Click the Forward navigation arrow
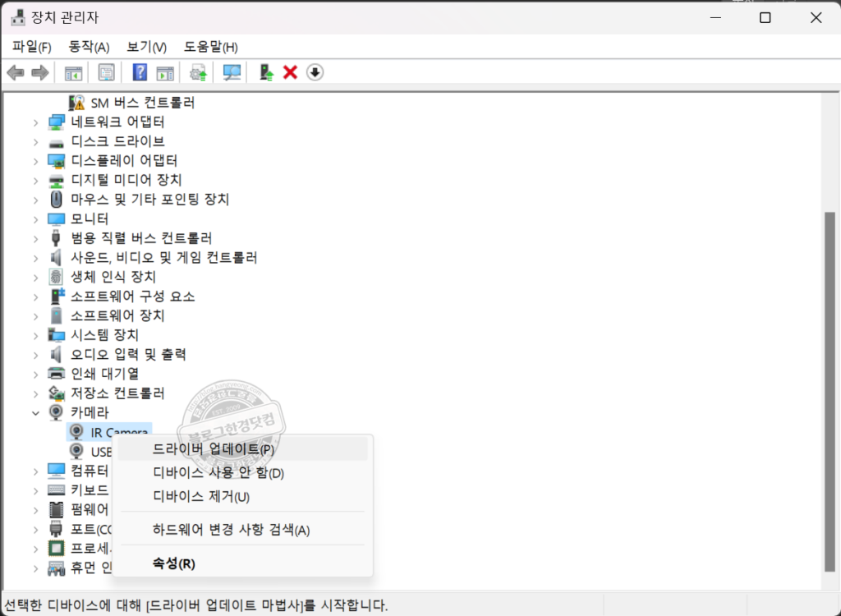 [x=38, y=72]
